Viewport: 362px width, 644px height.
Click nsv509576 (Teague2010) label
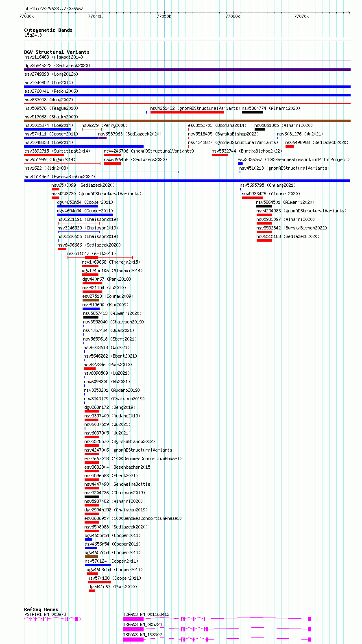point(51,108)
